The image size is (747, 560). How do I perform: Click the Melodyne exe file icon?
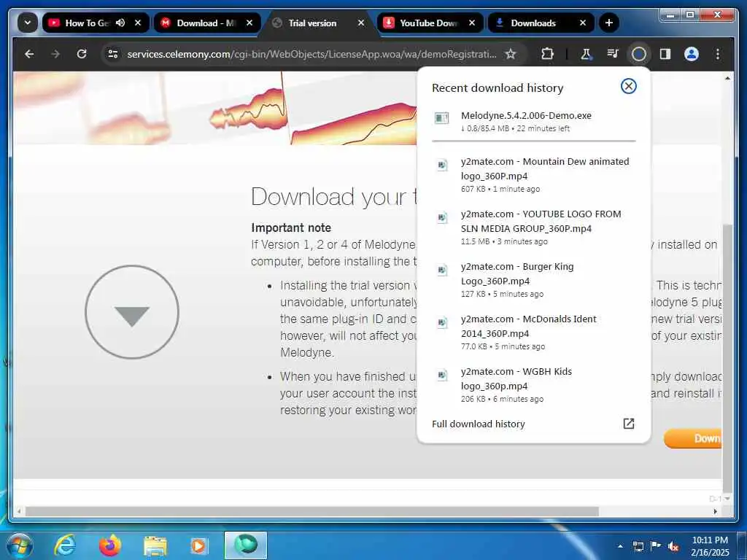coord(441,117)
